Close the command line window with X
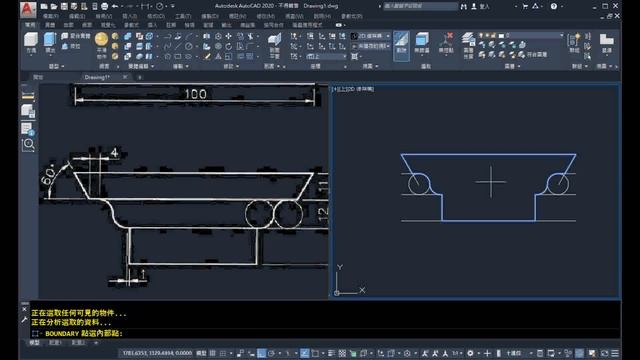 tap(24, 309)
